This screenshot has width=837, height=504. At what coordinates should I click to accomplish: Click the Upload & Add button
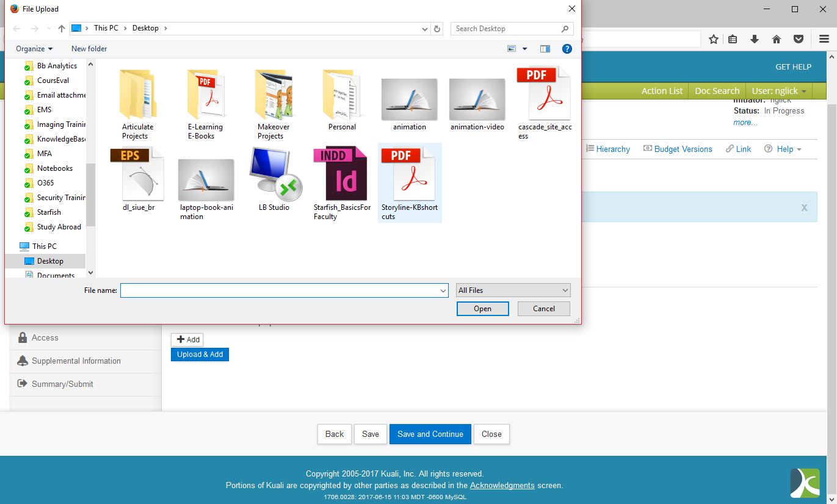coord(200,355)
